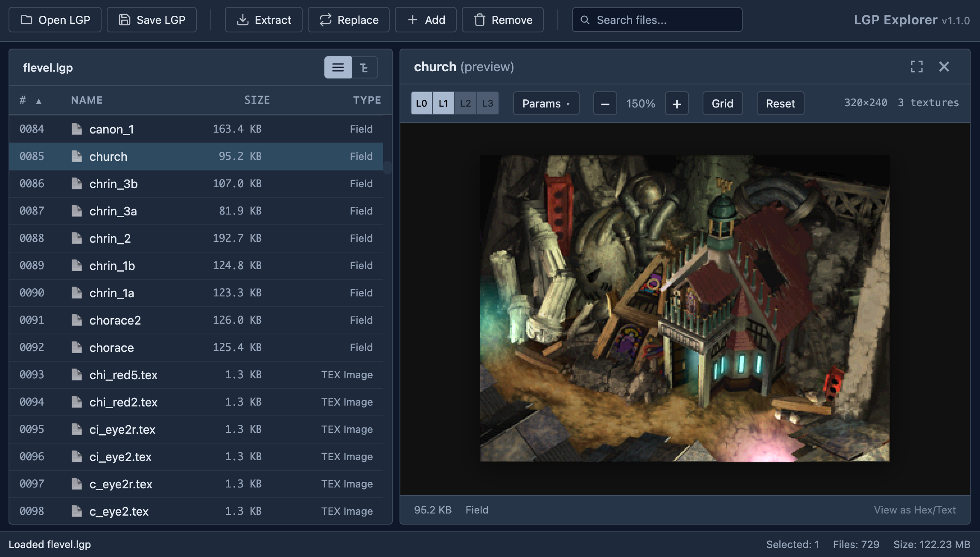980x557 pixels.
Task: Select the chrin_1b file row
Action: (x=196, y=265)
